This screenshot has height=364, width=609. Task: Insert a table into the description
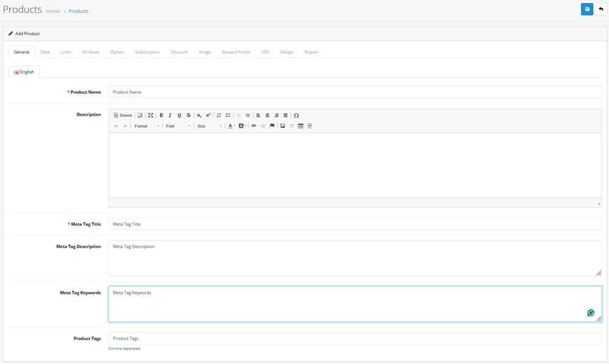tap(301, 125)
